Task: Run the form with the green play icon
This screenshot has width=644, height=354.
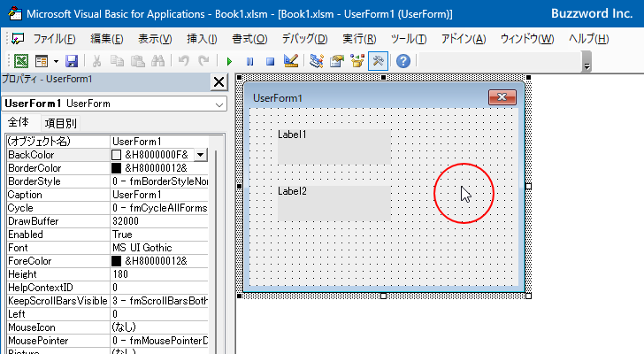Action: tap(229, 62)
